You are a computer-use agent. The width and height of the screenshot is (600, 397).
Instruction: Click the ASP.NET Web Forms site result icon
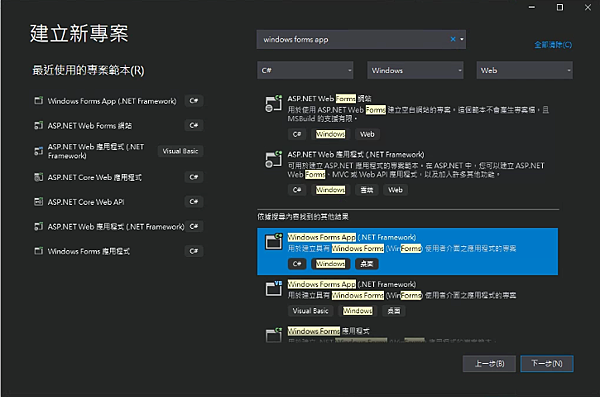(274, 104)
